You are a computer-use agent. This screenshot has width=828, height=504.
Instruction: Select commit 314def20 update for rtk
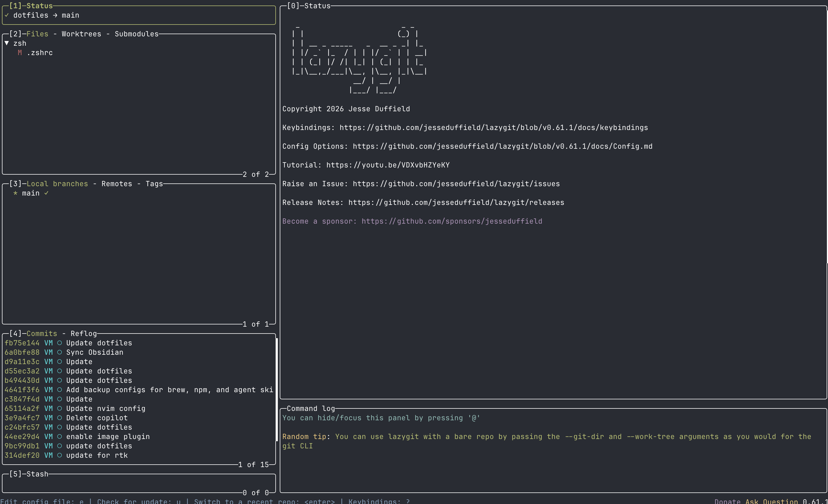click(x=139, y=455)
